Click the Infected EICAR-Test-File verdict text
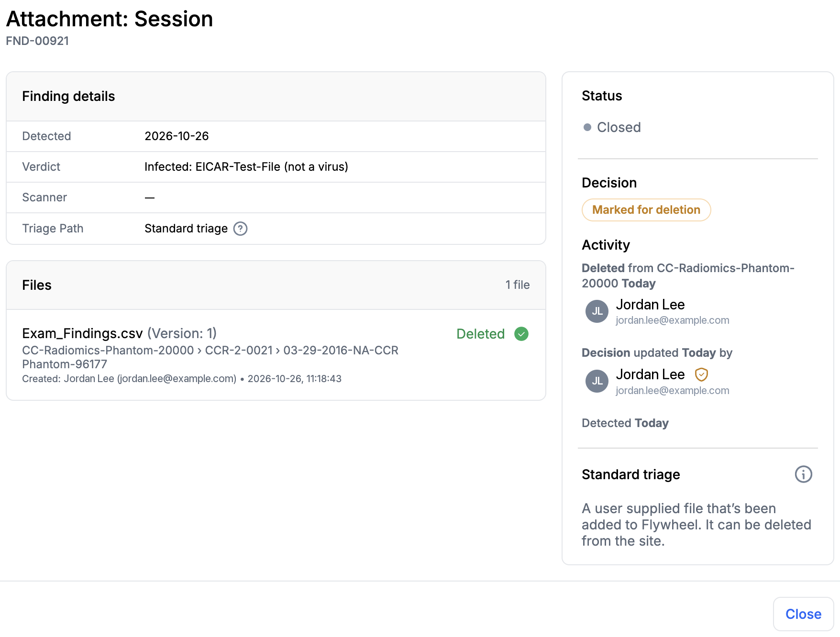The width and height of the screenshot is (840, 637). (246, 167)
